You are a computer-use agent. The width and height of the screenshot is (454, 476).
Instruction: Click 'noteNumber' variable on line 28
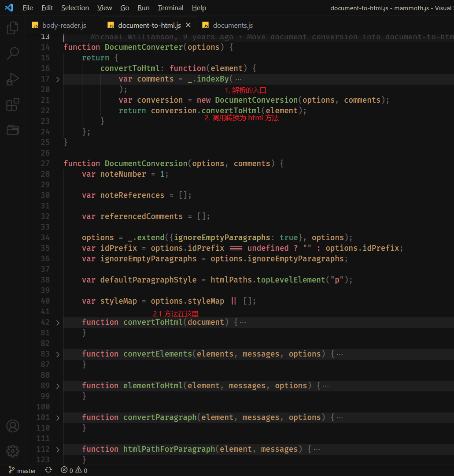point(123,174)
